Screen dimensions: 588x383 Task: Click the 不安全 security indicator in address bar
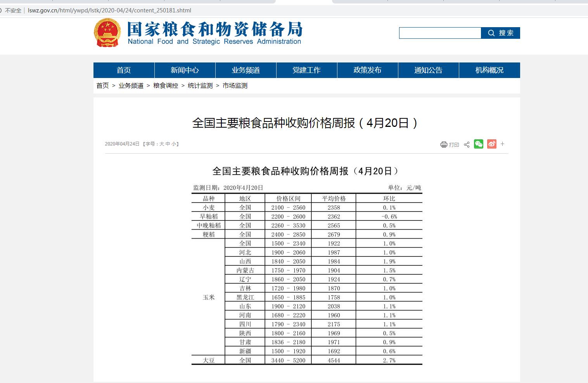tap(13, 10)
